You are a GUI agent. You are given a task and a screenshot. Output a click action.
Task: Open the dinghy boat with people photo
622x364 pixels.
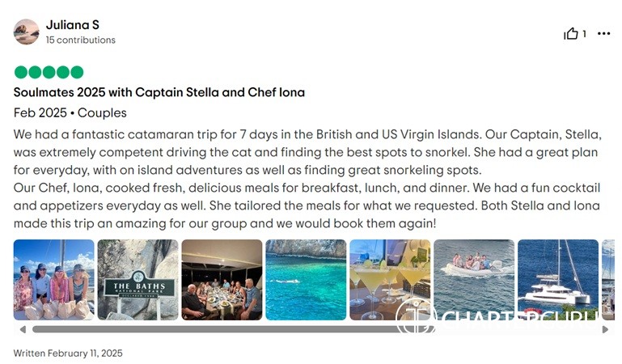474,280
